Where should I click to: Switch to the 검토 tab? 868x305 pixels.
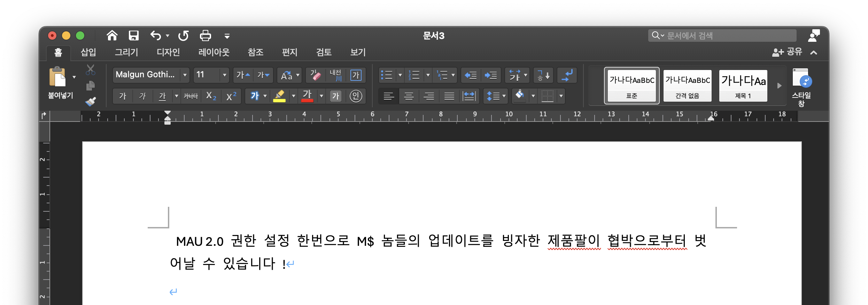tap(324, 52)
